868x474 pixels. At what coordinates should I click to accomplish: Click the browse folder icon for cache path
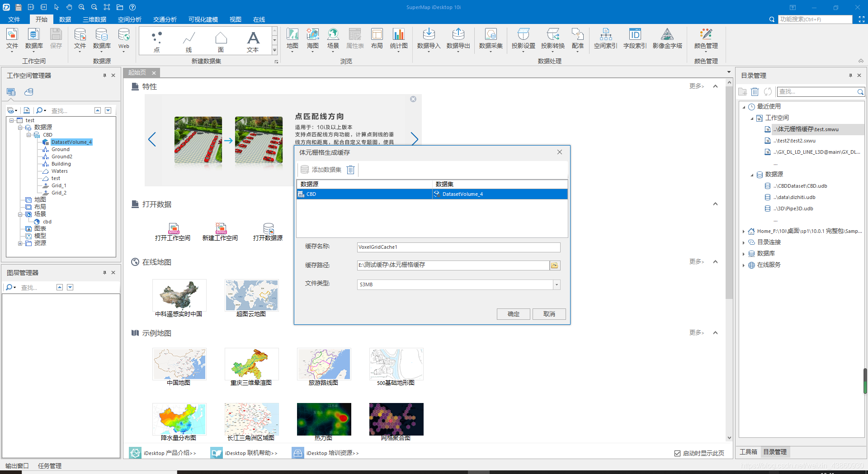(x=555, y=265)
